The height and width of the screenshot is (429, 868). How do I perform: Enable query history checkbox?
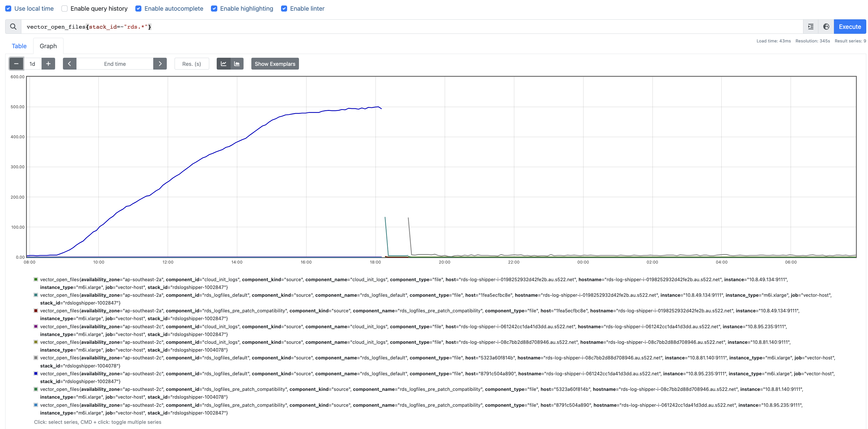point(64,8)
